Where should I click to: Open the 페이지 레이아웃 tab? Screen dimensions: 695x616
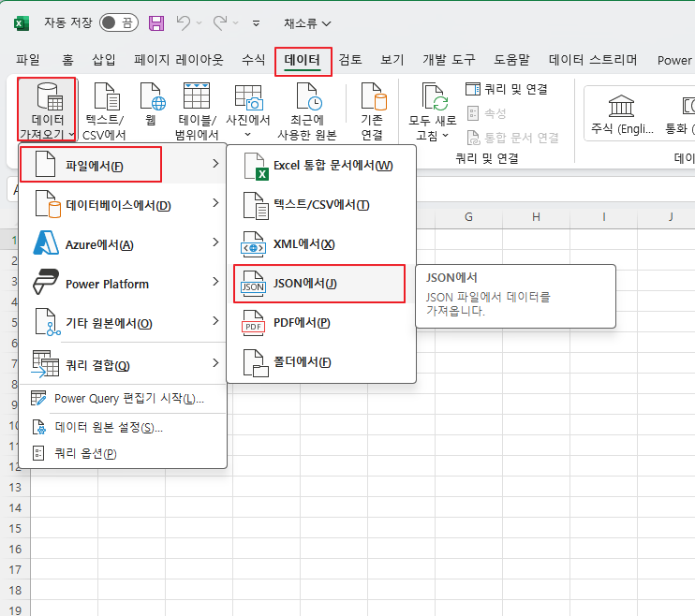pos(179,59)
